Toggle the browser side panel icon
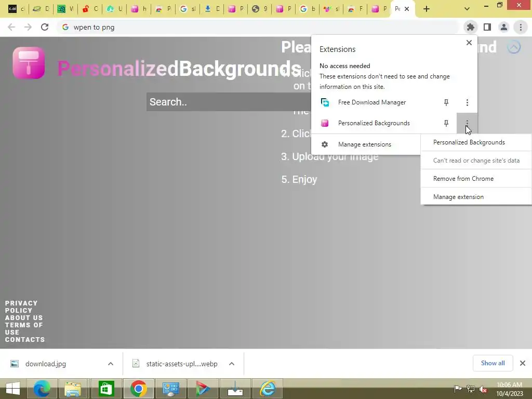The image size is (532, 399). click(487, 27)
